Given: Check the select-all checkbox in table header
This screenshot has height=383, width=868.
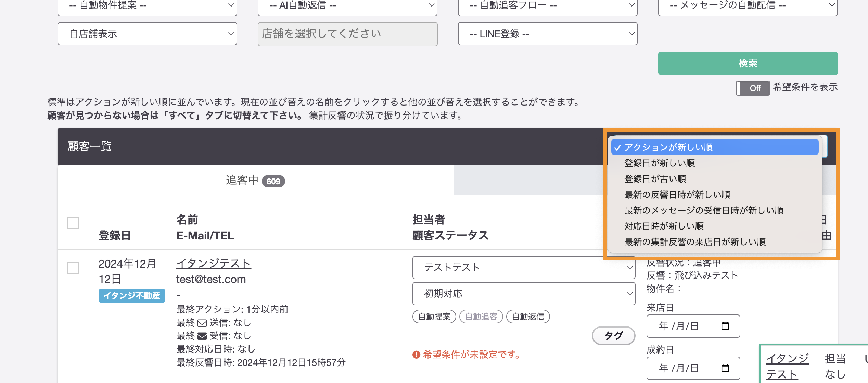Looking at the screenshot, I should (x=73, y=223).
